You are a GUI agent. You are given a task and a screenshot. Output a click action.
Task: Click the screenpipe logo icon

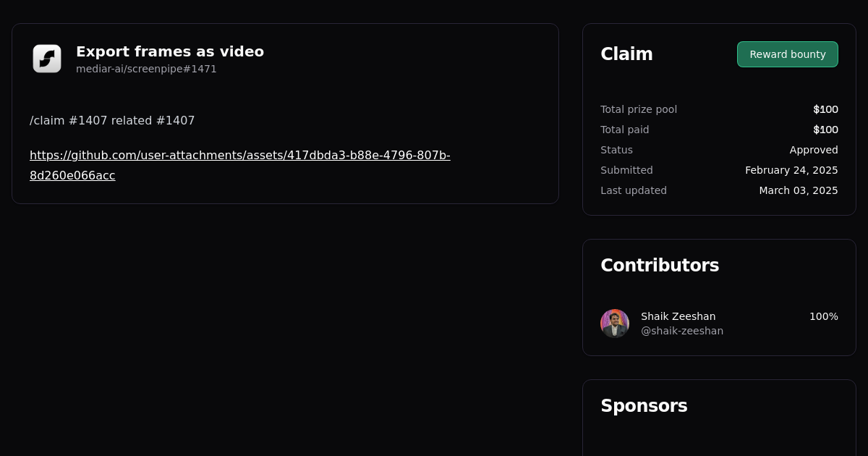[47, 59]
